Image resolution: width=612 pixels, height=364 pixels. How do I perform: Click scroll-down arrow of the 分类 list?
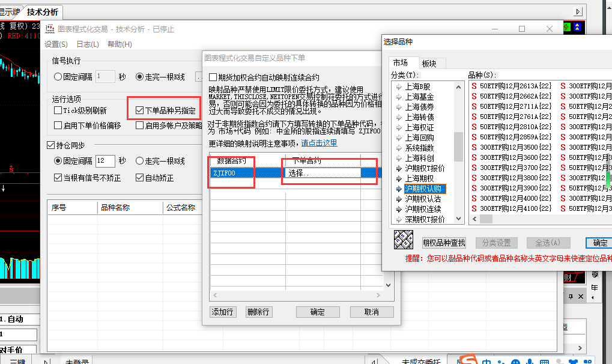pos(459,219)
